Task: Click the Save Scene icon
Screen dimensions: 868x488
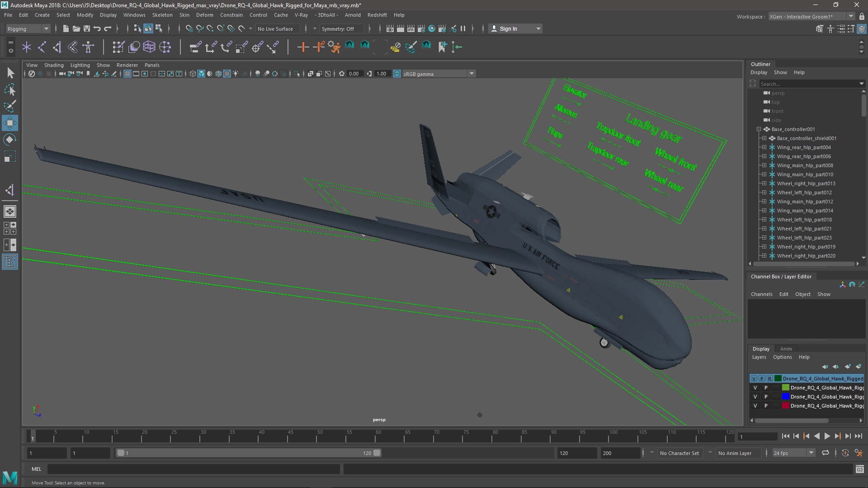Action: [x=86, y=28]
